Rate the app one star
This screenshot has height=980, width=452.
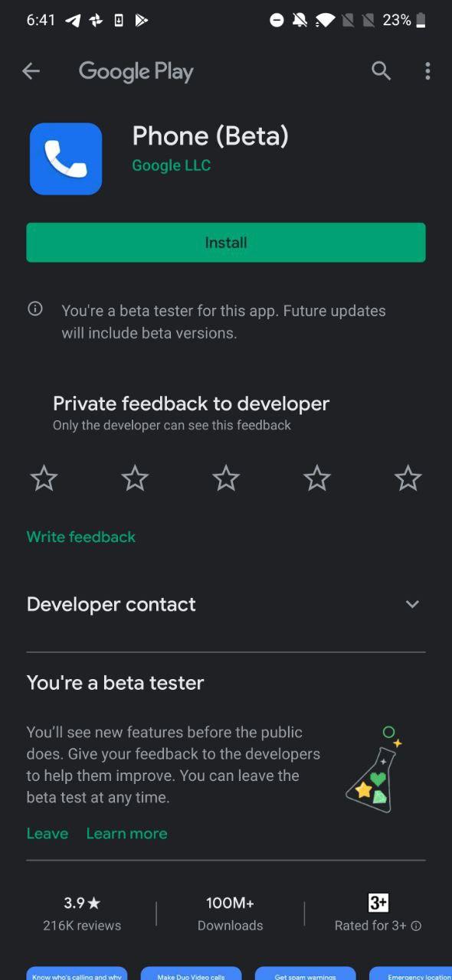[44, 479]
